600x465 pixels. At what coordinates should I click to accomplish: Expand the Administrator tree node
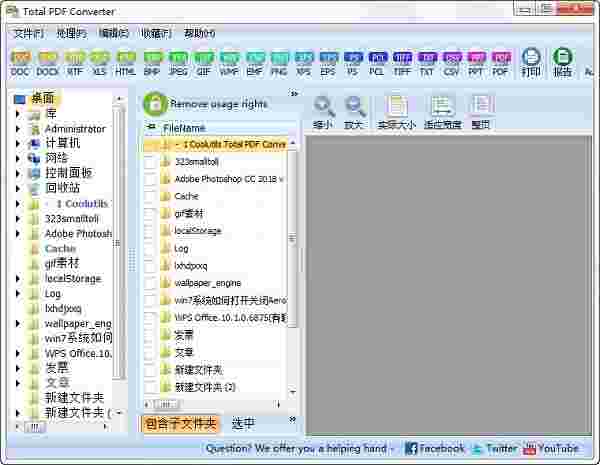point(18,129)
